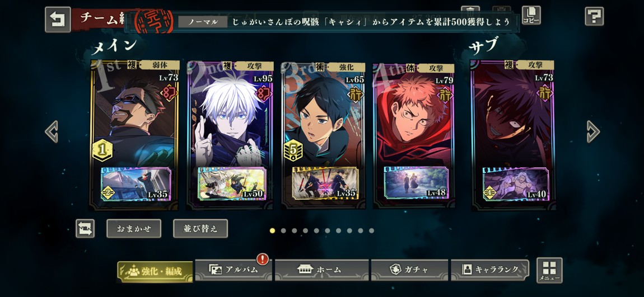Open the ガチャ tab
Screen dimensions: 644x297
point(409,270)
